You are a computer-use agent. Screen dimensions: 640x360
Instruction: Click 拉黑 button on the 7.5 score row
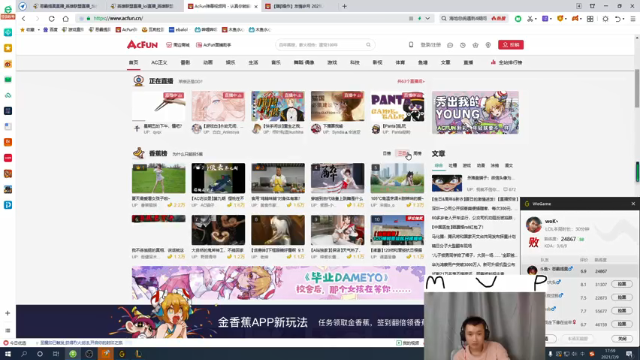pyautogui.click(x=622, y=297)
